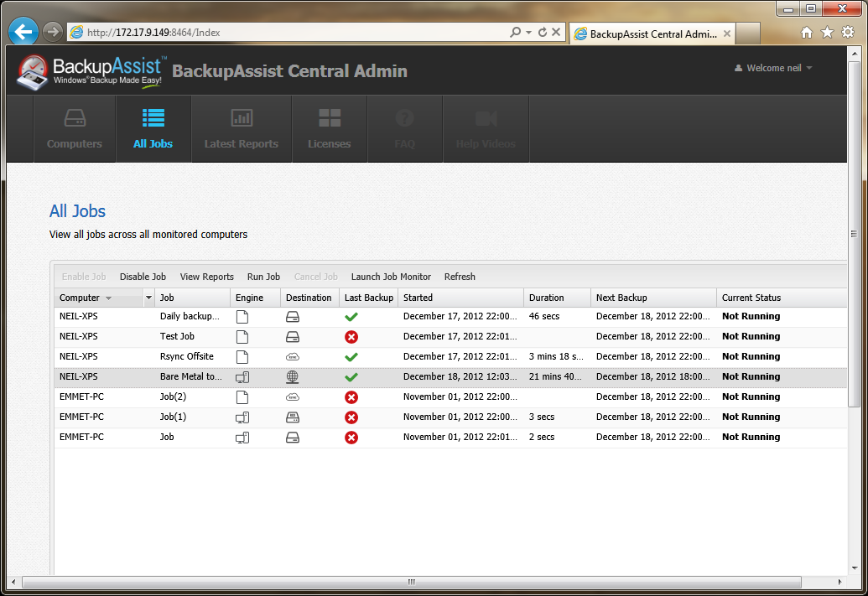Click the 'December 18, 2012 18:00...' next backup cell
The image size is (868, 596).
click(x=654, y=377)
